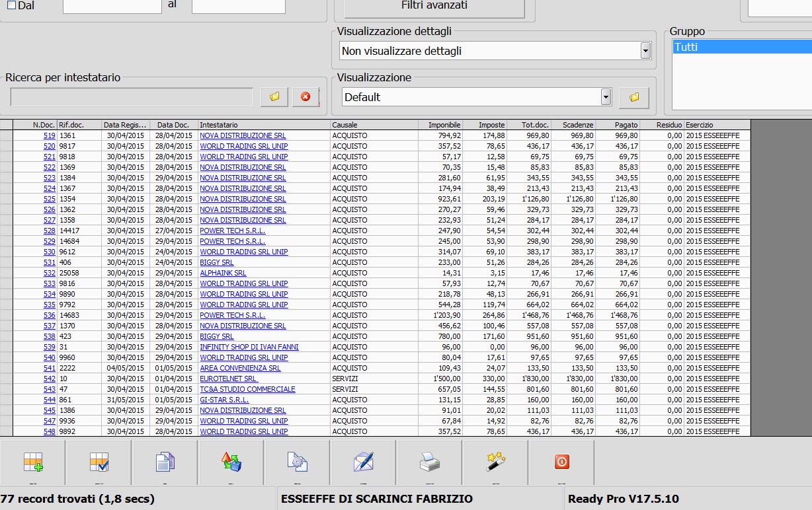Open the Visualizzazione Default dropdown
812x510 pixels.
point(606,97)
